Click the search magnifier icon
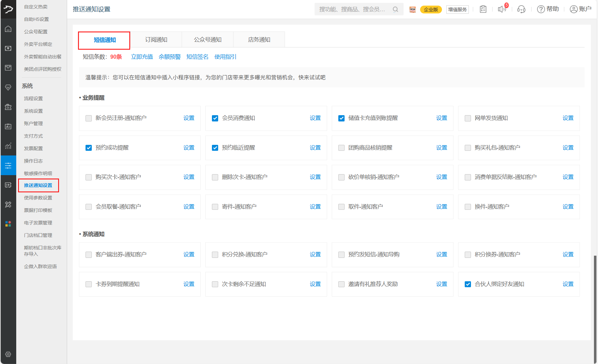This screenshot has width=598, height=364. [x=395, y=9]
